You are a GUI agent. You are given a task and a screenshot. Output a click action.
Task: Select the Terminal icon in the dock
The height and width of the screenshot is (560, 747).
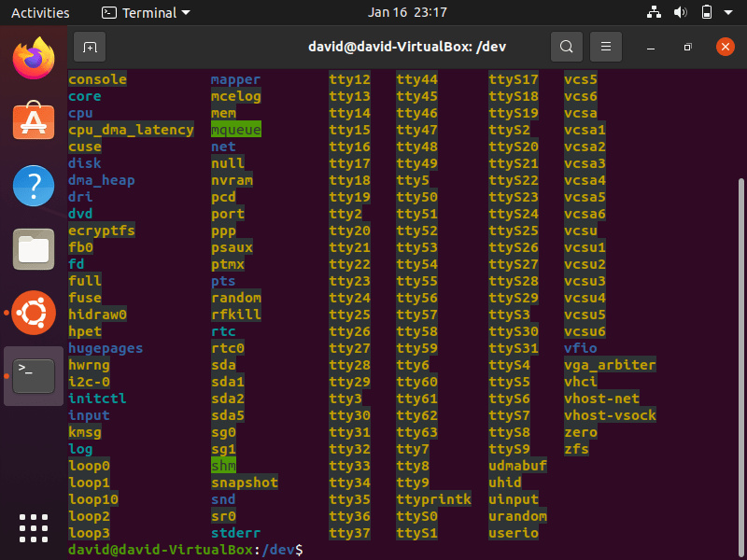point(34,375)
